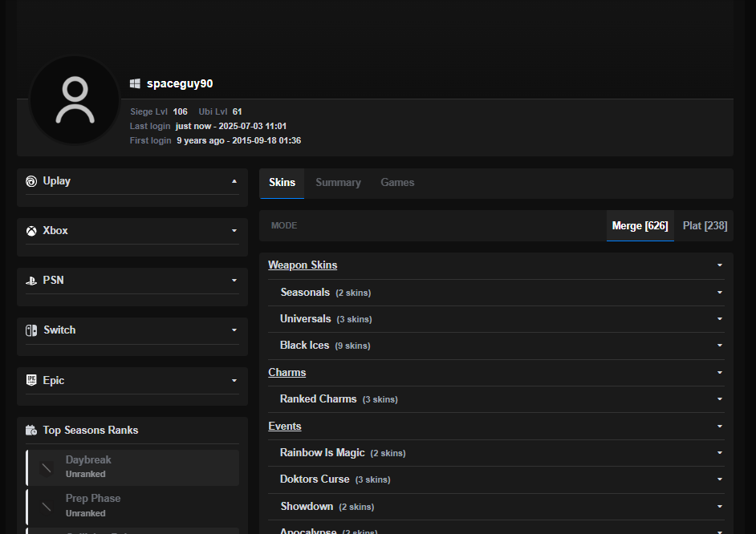The width and height of the screenshot is (756, 534).
Task: Expand the Showdown row arrow
Action: (720, 507)
